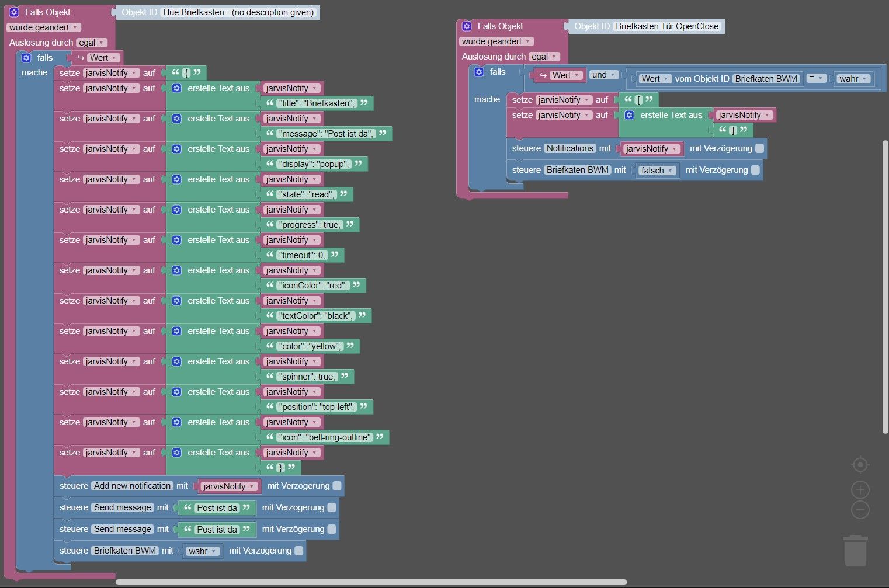The width and height of the screenshot is (889, 588).
Task: Click gear on text block with "textColor": "black"
Action: click(177, 301)
